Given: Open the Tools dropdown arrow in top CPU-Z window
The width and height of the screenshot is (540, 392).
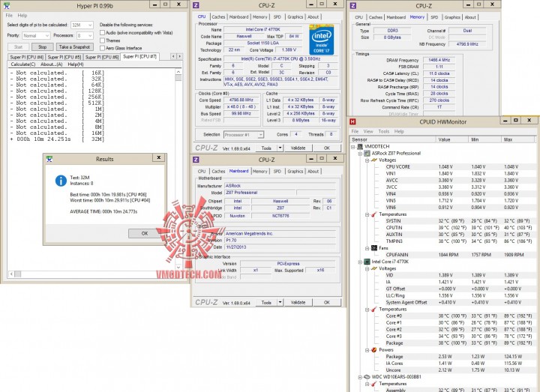Looking at the screenshot, I should point(280,148).
